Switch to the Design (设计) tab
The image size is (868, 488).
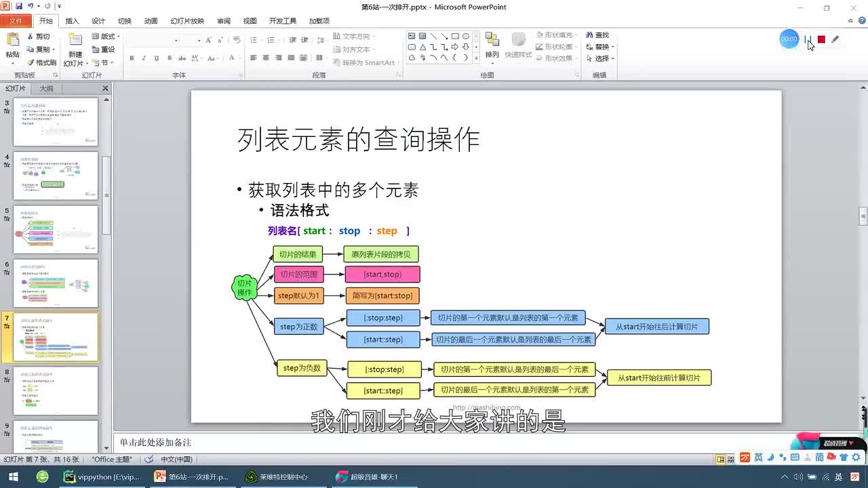98,21
